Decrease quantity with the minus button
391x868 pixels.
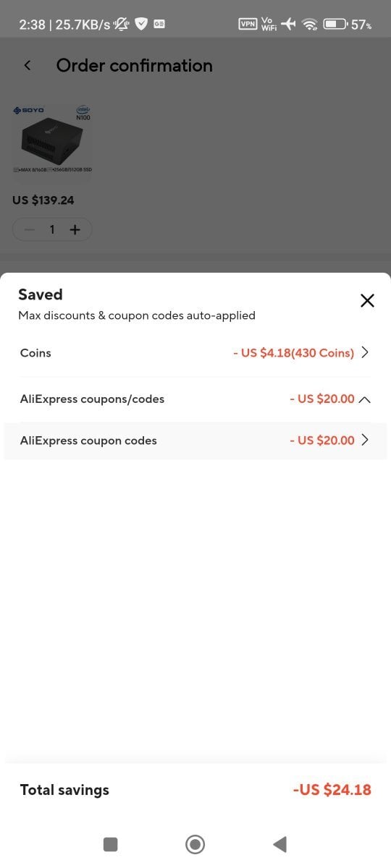30,229
